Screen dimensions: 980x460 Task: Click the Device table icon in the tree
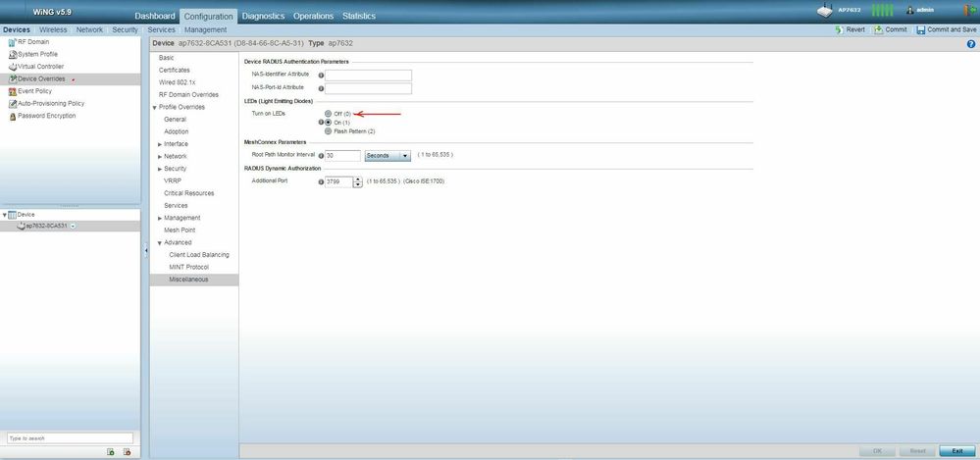pyautogui.click(x=12, y=215)
